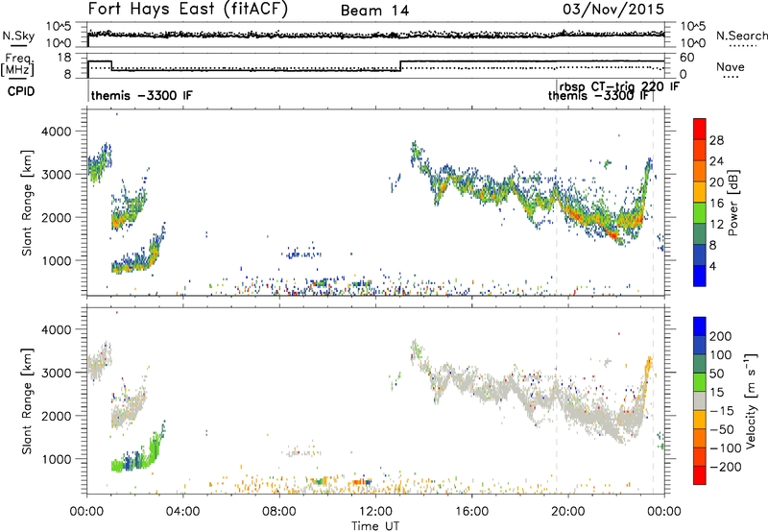Click the 'Fort Hays East (fitACF)' title
This screenshot has height=532, width=768.
tap(188, 9)
